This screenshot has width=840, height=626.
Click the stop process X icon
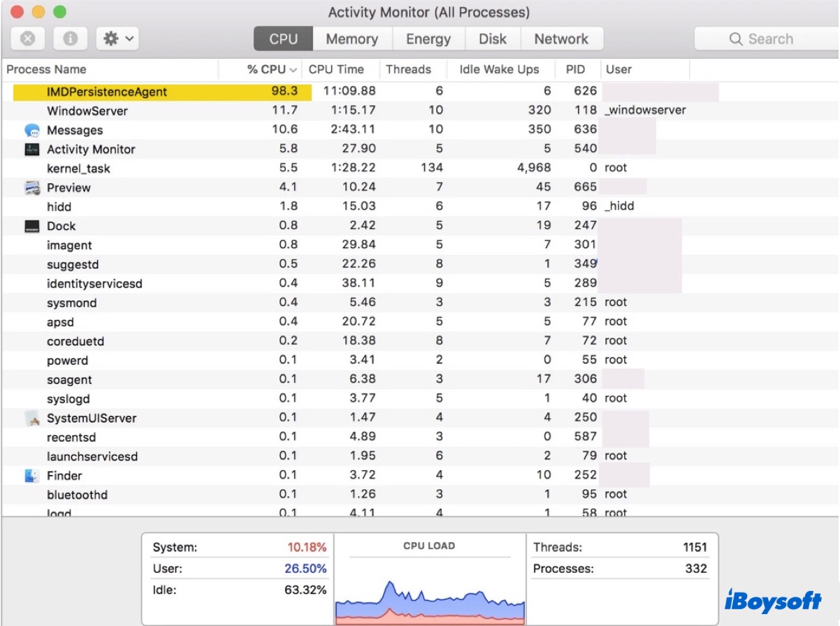click(x=28, y=38)
